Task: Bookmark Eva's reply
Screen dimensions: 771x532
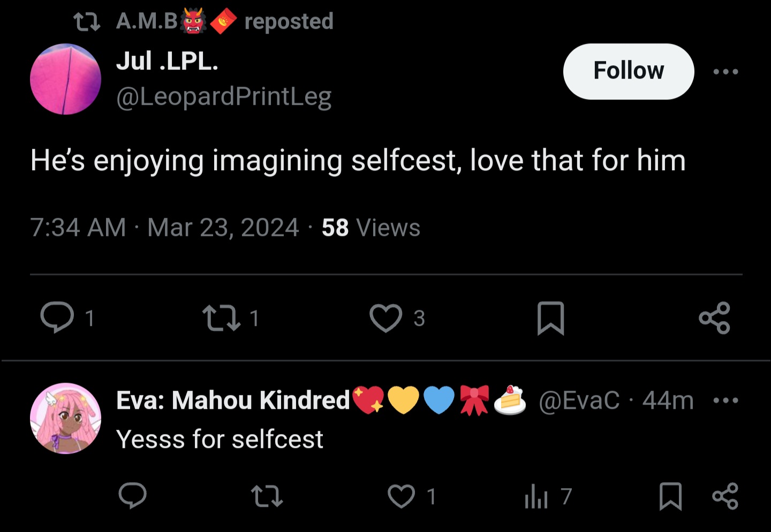Action: click(670, 496)
